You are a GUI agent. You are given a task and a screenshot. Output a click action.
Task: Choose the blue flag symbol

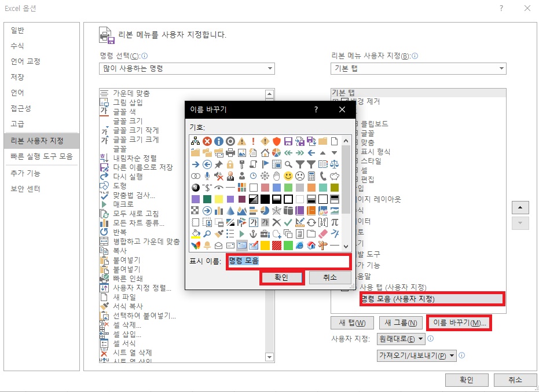tap(265, 164)
